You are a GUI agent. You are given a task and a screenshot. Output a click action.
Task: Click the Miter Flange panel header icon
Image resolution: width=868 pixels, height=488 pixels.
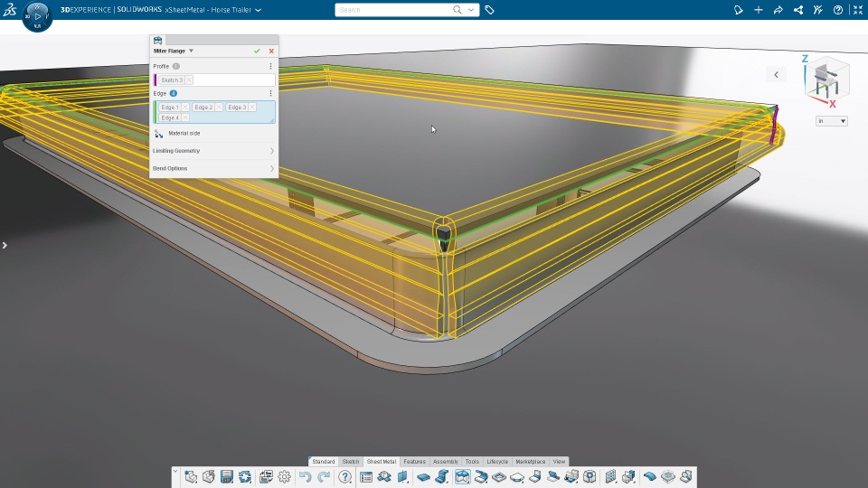pyautogui.click(x=157, y=41)
